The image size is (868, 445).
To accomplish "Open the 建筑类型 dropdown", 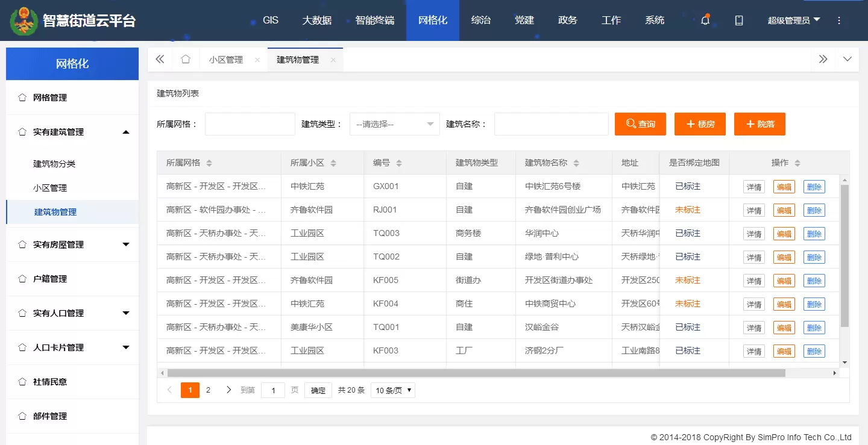I will [x=395, y=124].
